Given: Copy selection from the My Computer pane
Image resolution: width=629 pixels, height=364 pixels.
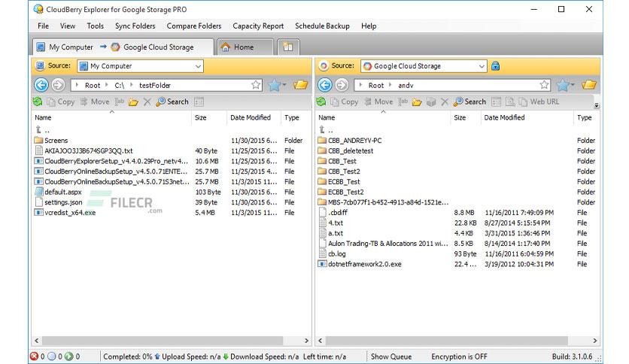Looking at the screenshot, I should (61, 102).
